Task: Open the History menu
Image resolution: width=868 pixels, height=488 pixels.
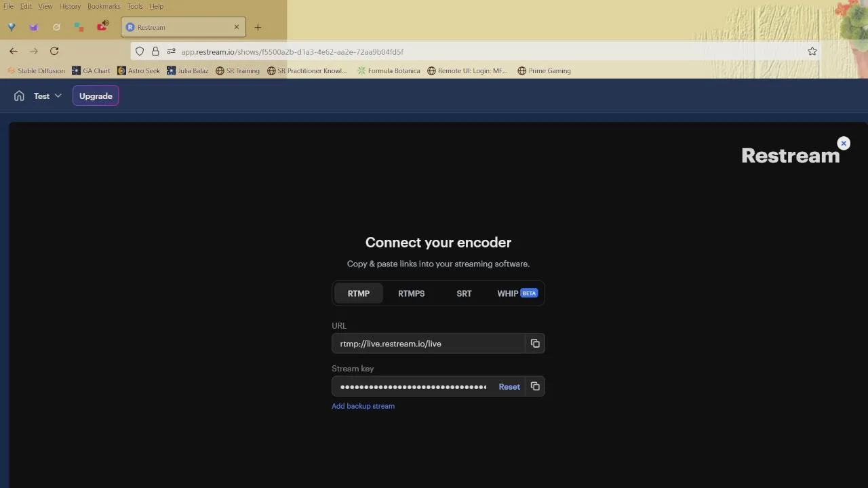Action: (x=70, y=6)
